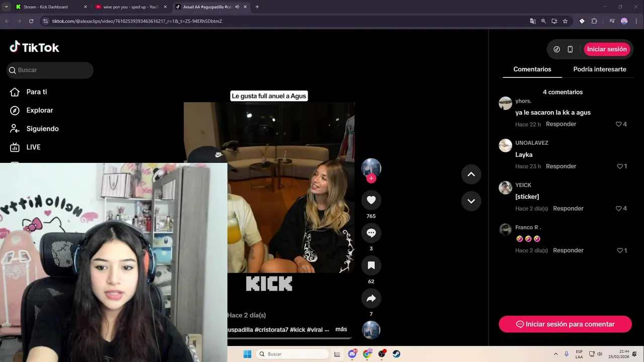
Task: Like yhors. comment heart
Action: click(619, 124)
